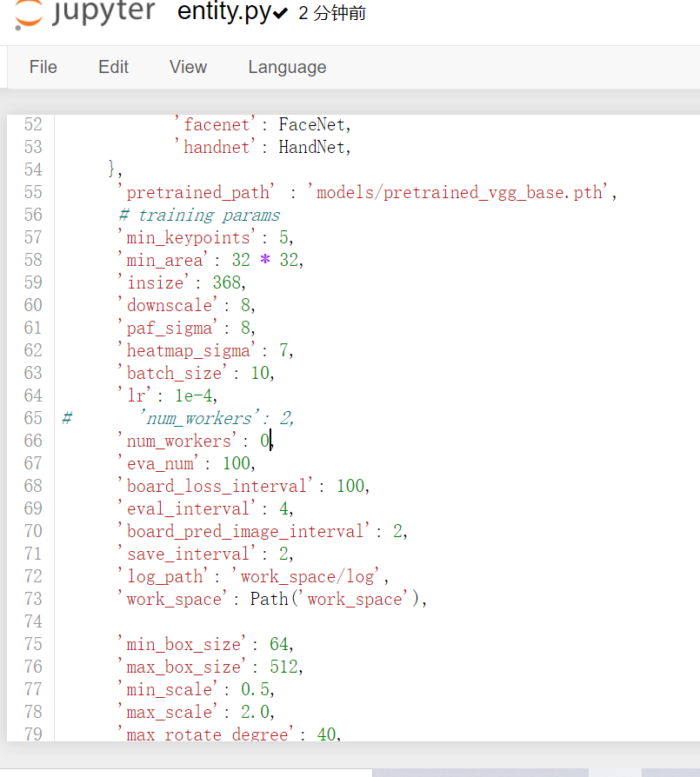The width and height of the screenshot is (700, 777).
Task: Click the 'lr': 1e-4 entry
Action: [165, 395]
